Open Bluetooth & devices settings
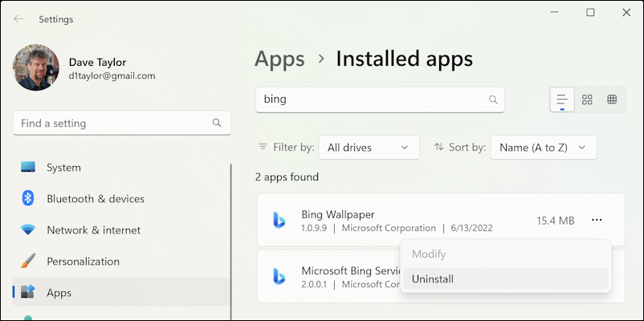Screen dimensions: 644x321 (121, 199)
